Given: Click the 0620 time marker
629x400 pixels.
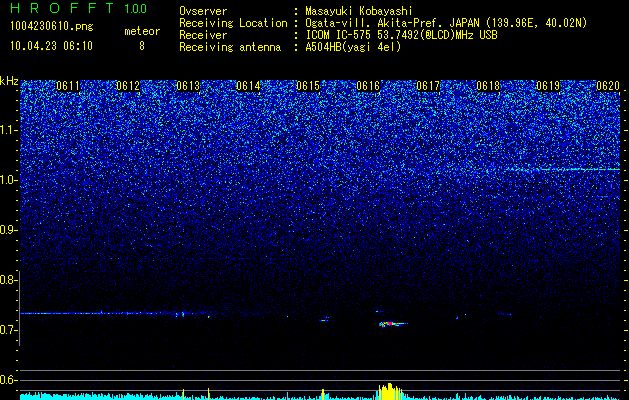Looking at the screenshot, I should click(x=608, y=86).
